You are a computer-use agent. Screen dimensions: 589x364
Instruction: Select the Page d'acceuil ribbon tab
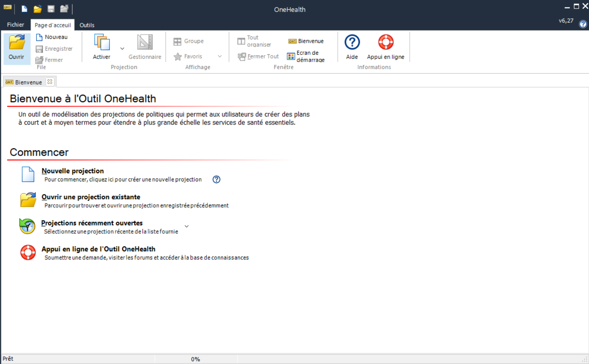tap(53, 25)
